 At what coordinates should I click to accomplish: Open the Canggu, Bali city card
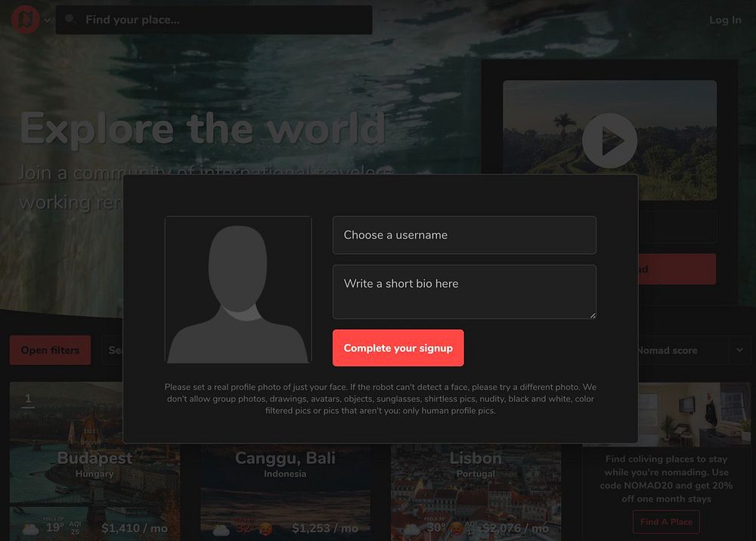[286, 491]
